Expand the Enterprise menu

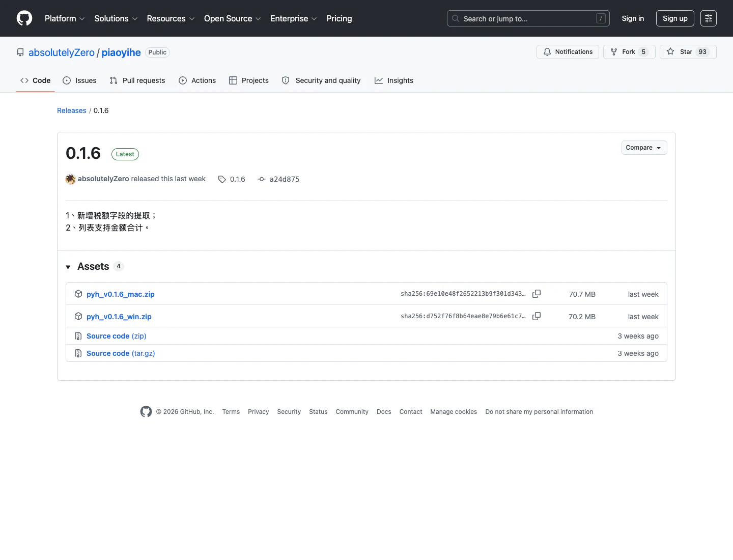294,18
